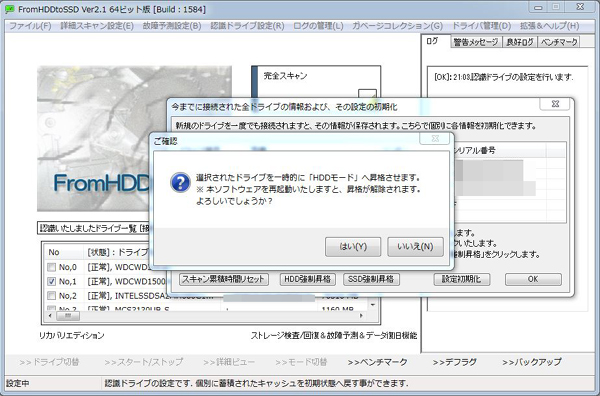Click the はい(Y) button
This screenshot has height=396, width=600.
(x=353, y=247)
